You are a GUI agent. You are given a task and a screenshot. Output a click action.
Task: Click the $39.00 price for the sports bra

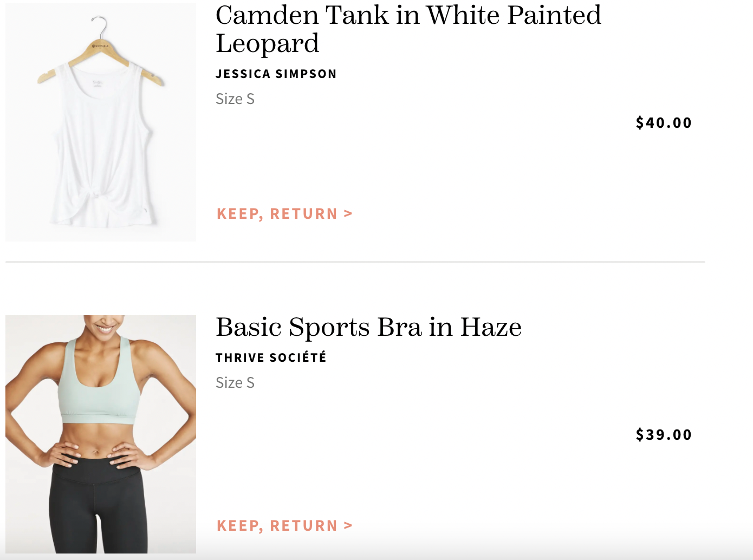663,434
